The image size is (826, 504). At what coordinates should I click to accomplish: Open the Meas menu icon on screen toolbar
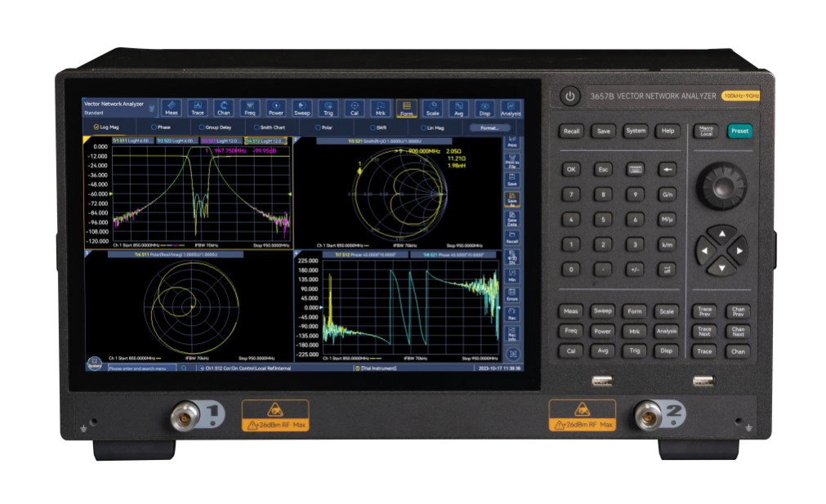[172, 108]
